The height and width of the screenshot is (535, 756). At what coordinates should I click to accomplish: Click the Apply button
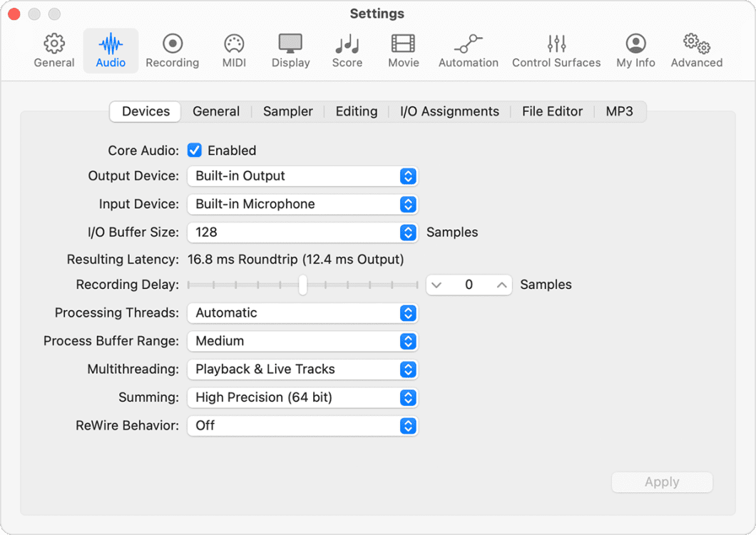[662, 482]
